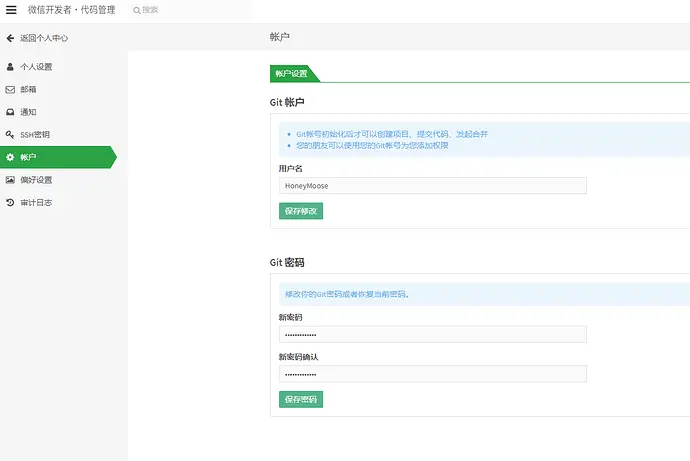690x461 pixels.
Task: Click the envelope icon for 邮箱
Action: 10,90
